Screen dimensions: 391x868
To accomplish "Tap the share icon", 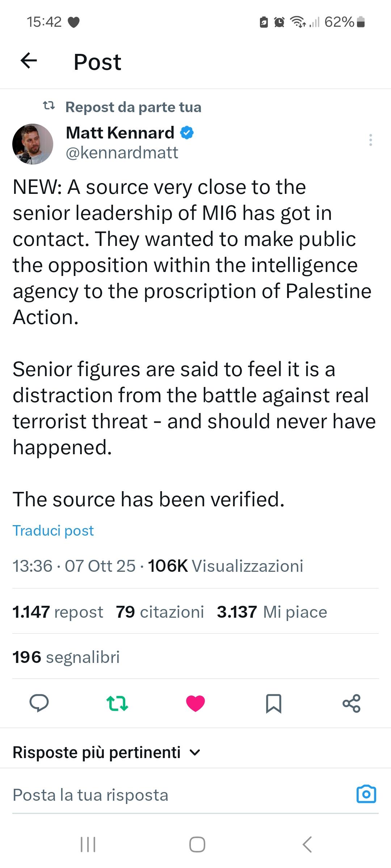I will [x=352, y=703].
